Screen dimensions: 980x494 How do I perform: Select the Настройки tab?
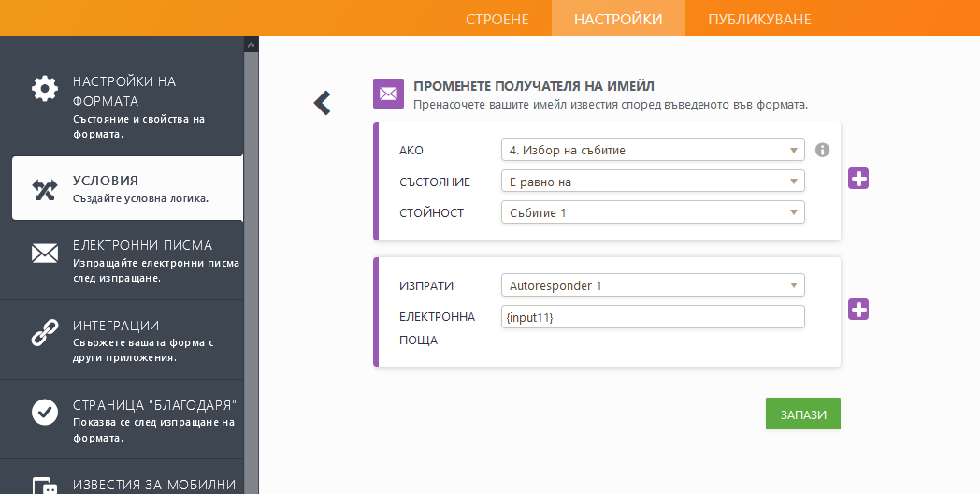(618, 19)
